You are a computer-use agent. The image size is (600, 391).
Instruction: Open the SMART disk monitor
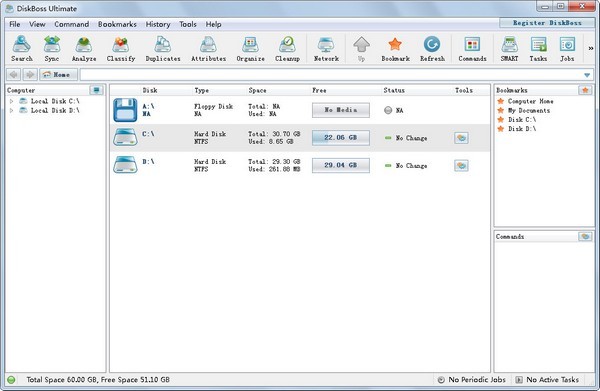coord(509,49)
